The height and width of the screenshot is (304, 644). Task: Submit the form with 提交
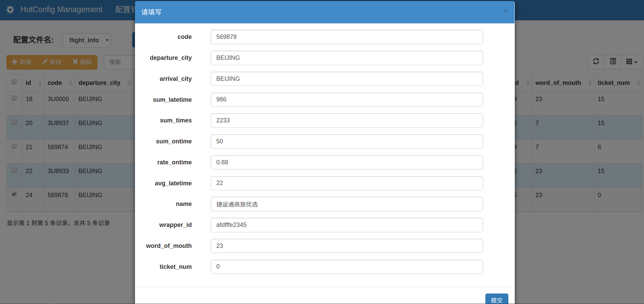point(497,299)
